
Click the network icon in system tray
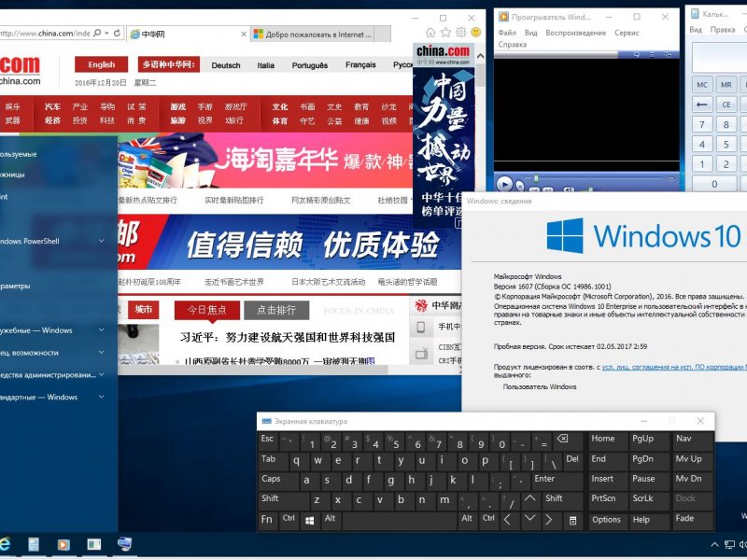[x=729, y=545]
